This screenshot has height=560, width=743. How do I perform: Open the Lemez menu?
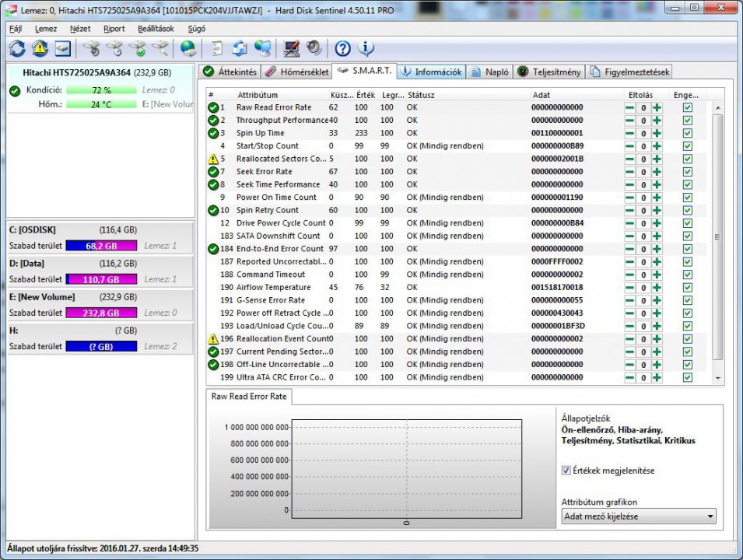[x=46, y=29]
